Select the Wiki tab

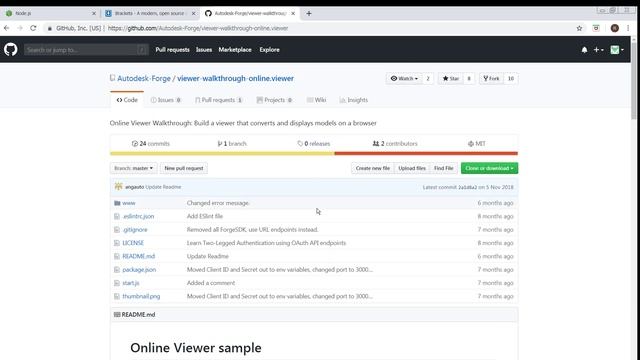(316, 100)
